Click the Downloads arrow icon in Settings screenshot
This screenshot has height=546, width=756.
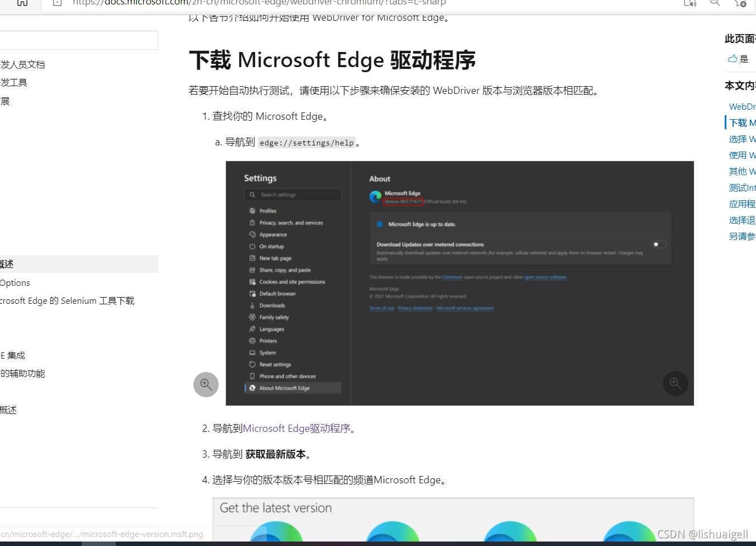(252, 305)
